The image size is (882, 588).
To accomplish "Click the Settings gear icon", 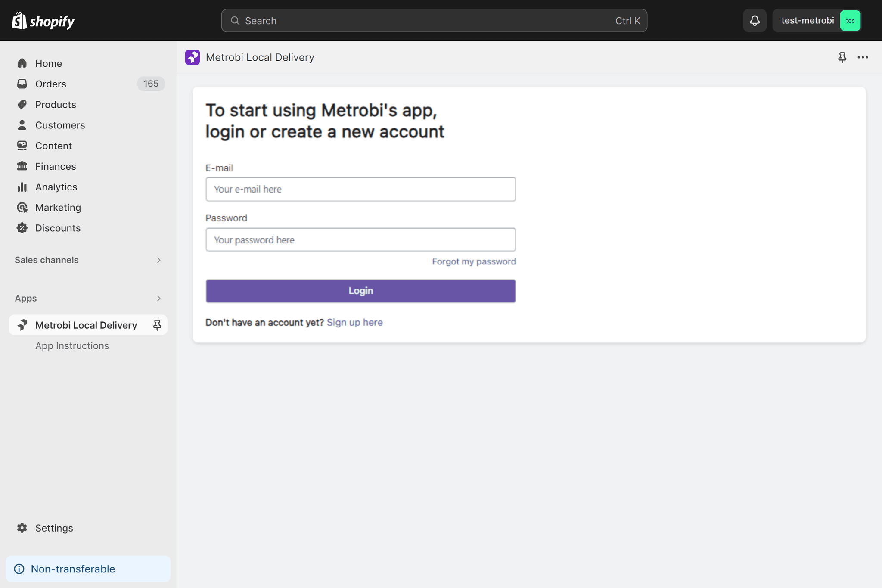I will pos(22,528).
